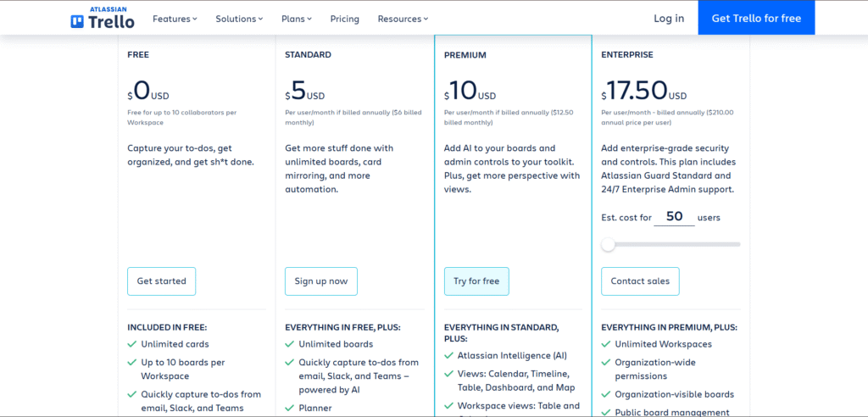Click checkmark beside Planner

(x=290, y=409)
